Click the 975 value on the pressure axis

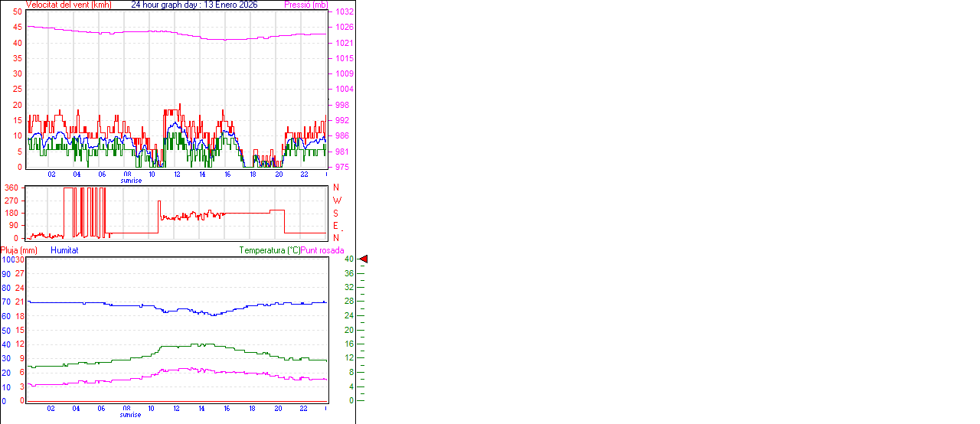tap(344, 167)
